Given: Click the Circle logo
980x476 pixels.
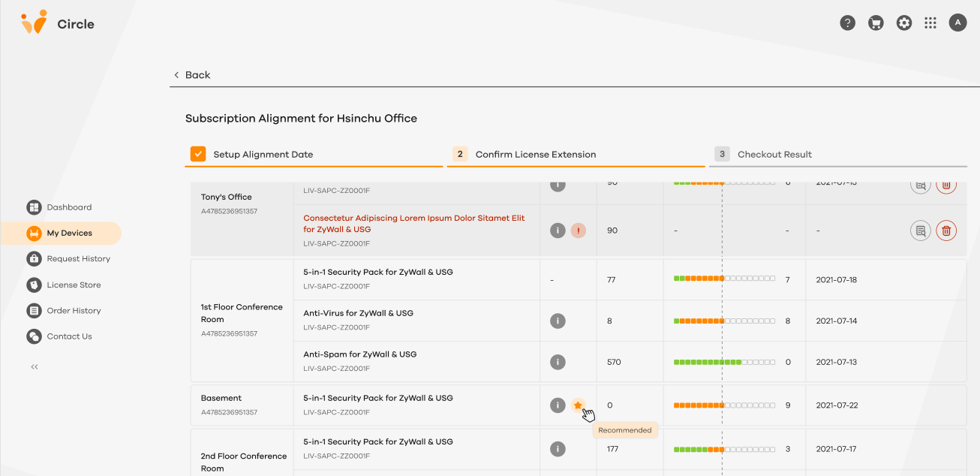Looking at the screenshot, I should tap(58, 23).
